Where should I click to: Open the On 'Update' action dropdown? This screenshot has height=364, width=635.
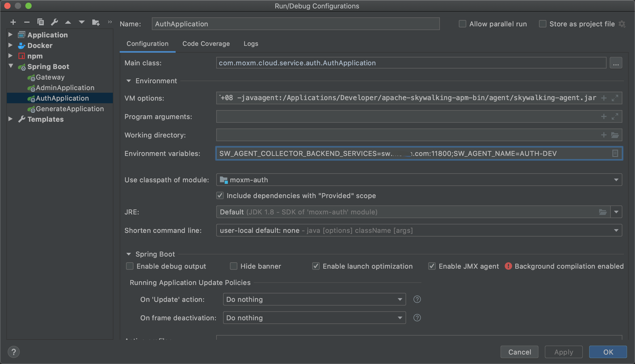(400, 299)
